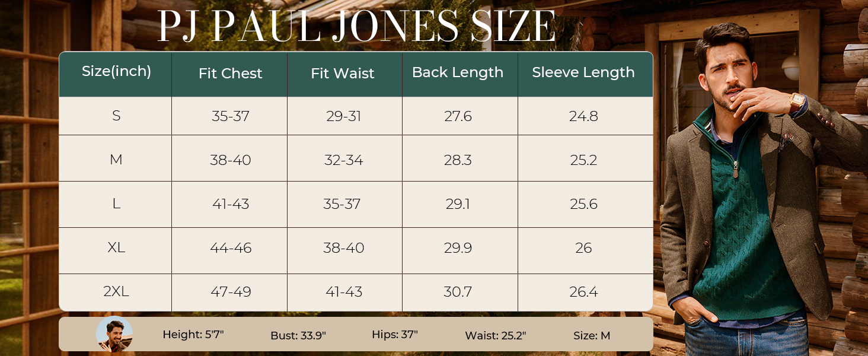
Task: Select the Size(inch) column header
Action: pos(116,72)
